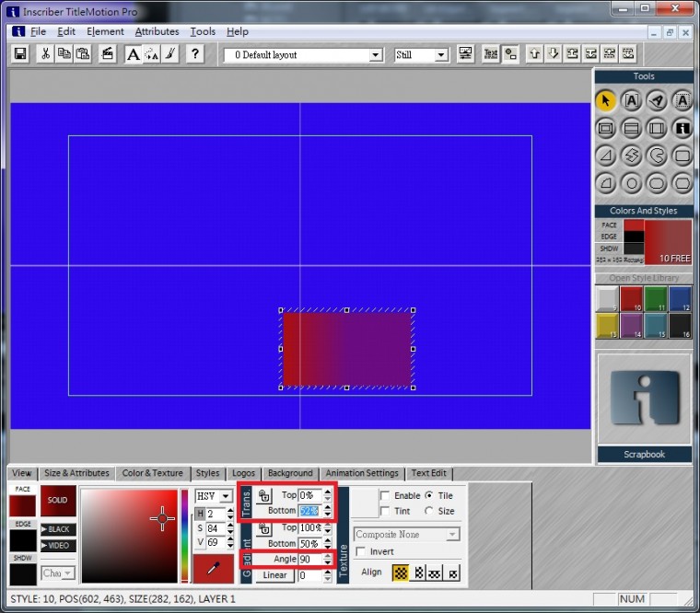Open the Attributes menu

[x=157, y=31]
